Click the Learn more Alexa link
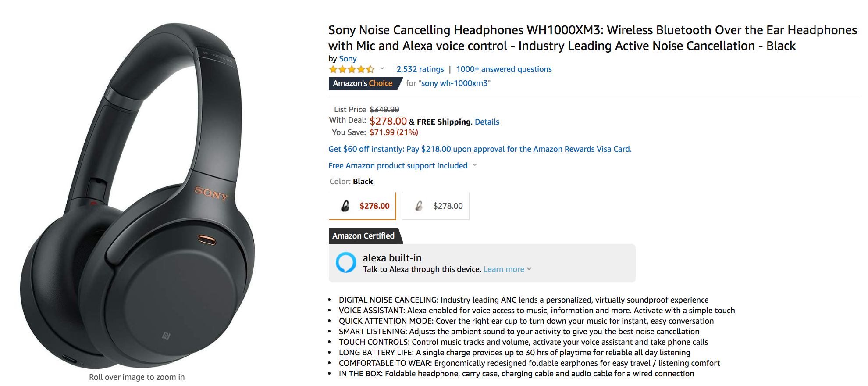Image resolution: width=868 pixels, height=386 pixels. [x=504, y=269]
